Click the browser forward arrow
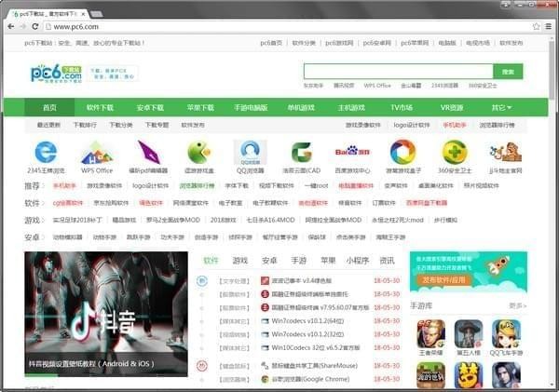This screenshot has width=559, height=392. pos(23,27)
